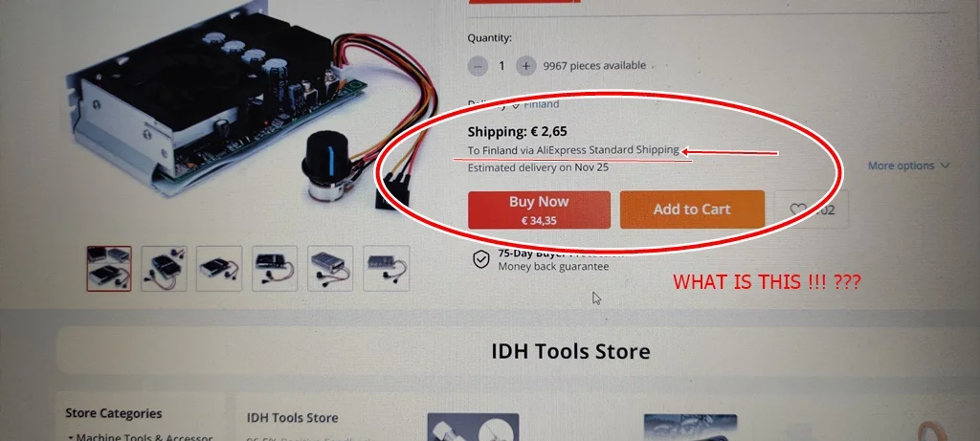Image resolution: width=980 pixels, height=441 pixels.
Task: Decrease quantity with the minus button
Action: point(478,66)
